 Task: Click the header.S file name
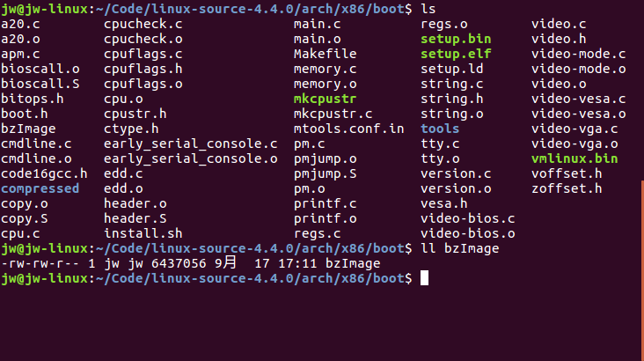(135, 218)
